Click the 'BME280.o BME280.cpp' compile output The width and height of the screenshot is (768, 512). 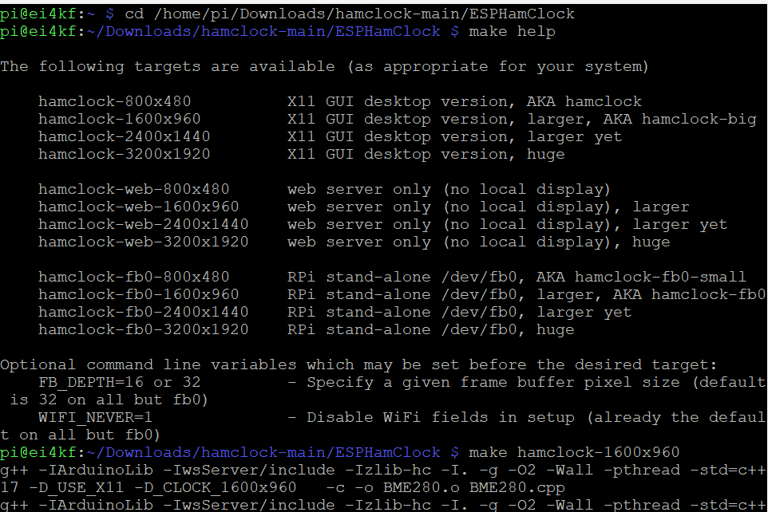[x=474, y=488]
